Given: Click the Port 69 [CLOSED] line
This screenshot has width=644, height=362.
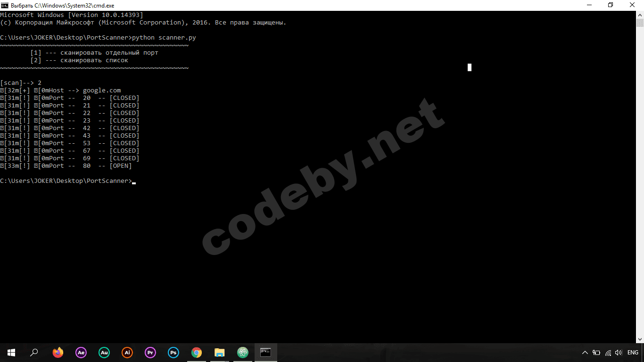Looking at the screenshot, I should coord(70,158).
